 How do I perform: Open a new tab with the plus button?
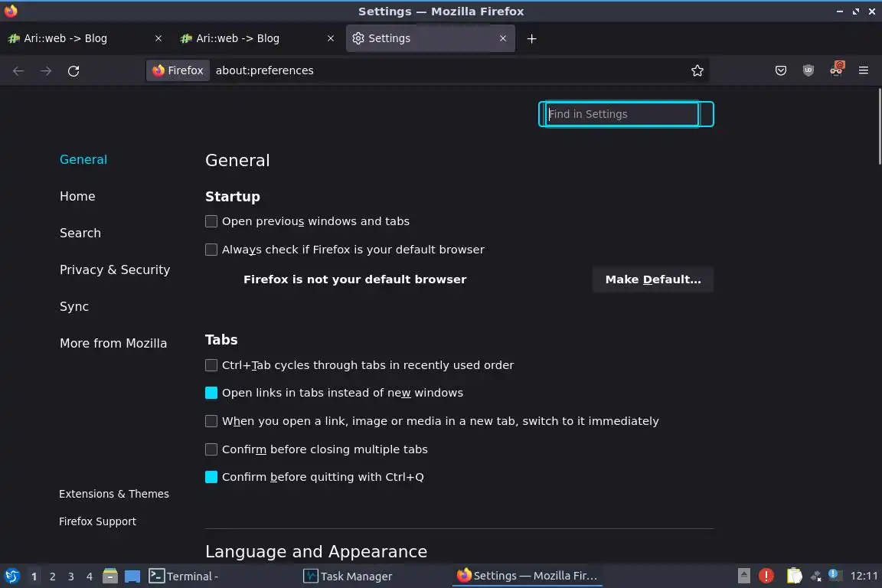click(531, 38)
